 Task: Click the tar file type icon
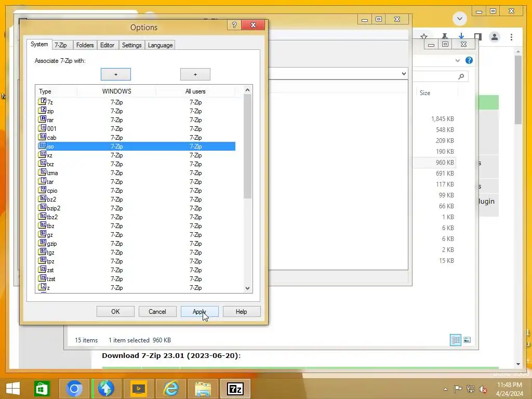[x=42, y=181]
